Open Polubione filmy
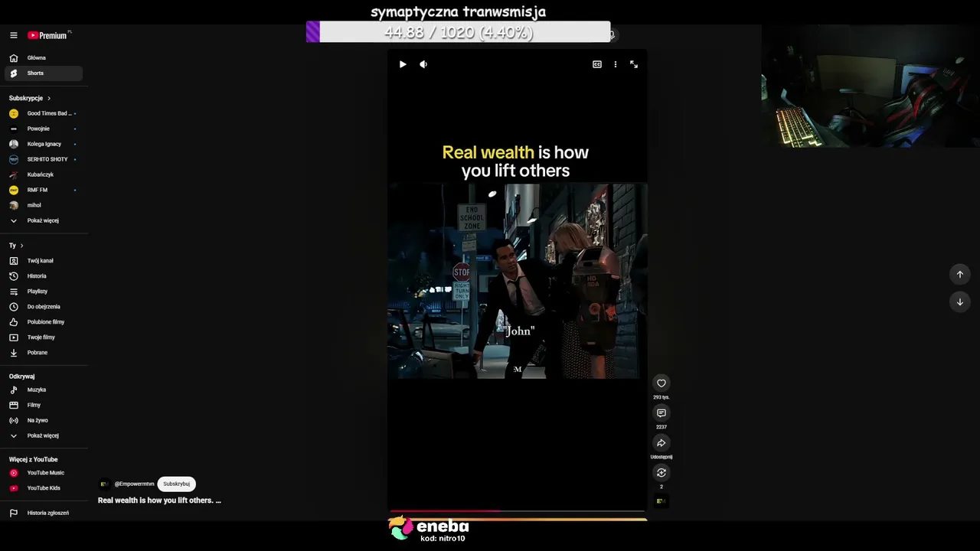 (44, 322)
